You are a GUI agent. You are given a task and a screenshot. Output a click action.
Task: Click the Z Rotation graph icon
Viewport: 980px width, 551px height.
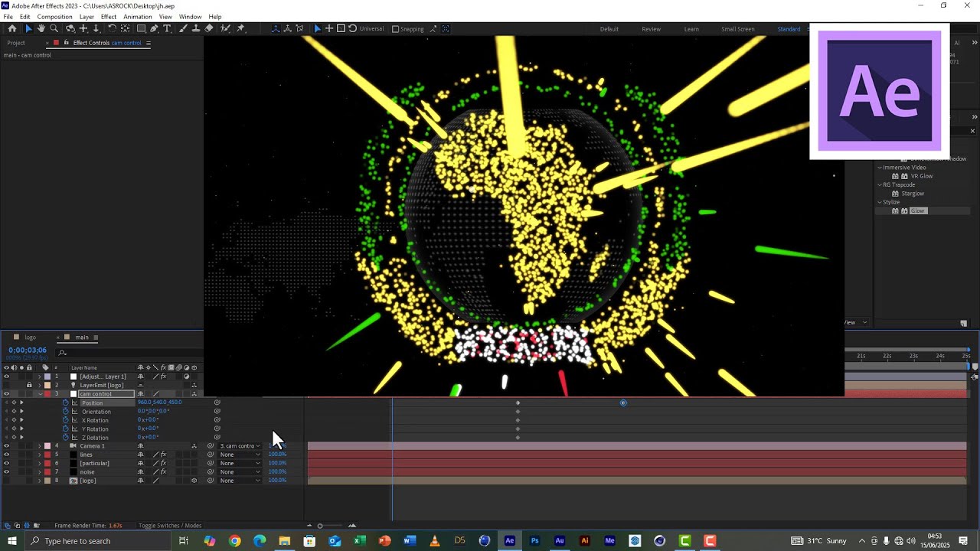75,437
